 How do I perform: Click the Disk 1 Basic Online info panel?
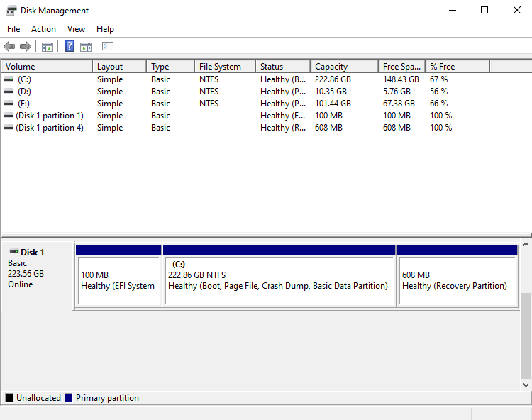[x=38, y=276]
